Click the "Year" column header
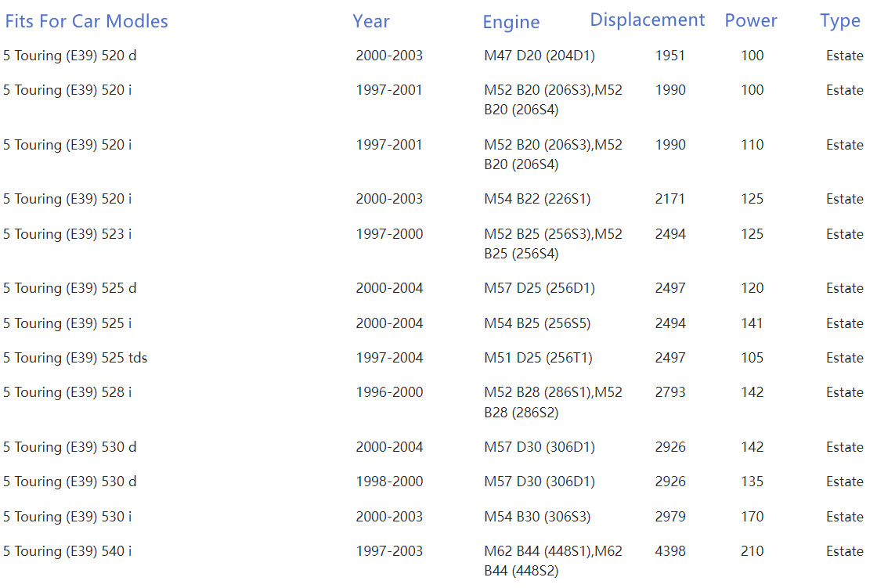 [370, 21]
